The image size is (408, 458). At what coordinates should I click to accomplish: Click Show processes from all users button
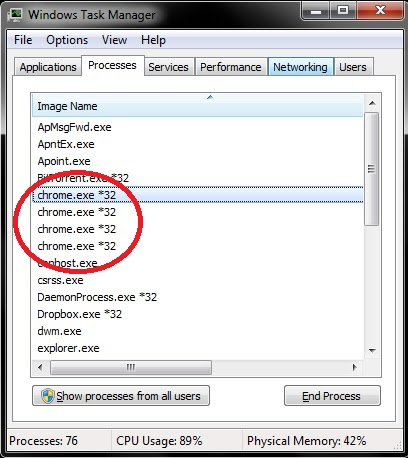(121, 396)
